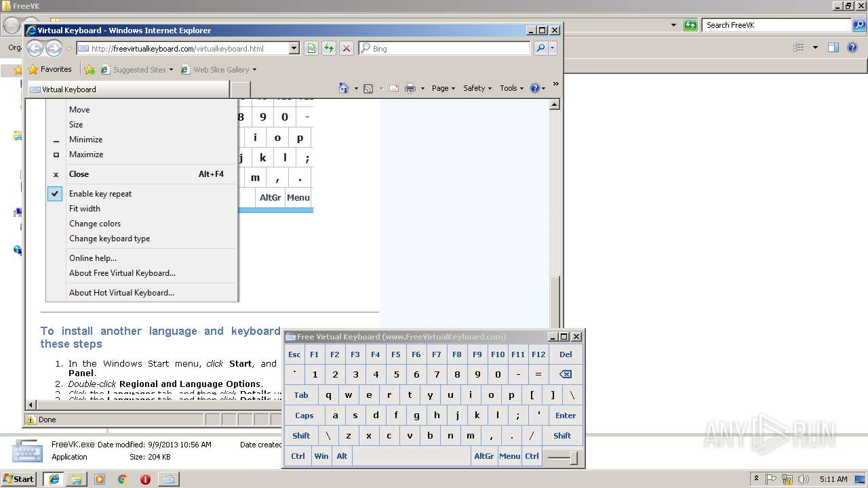Toggle the right Shift key on keyboard
Viewport: 868px width, 488px height.
[562, 436]
